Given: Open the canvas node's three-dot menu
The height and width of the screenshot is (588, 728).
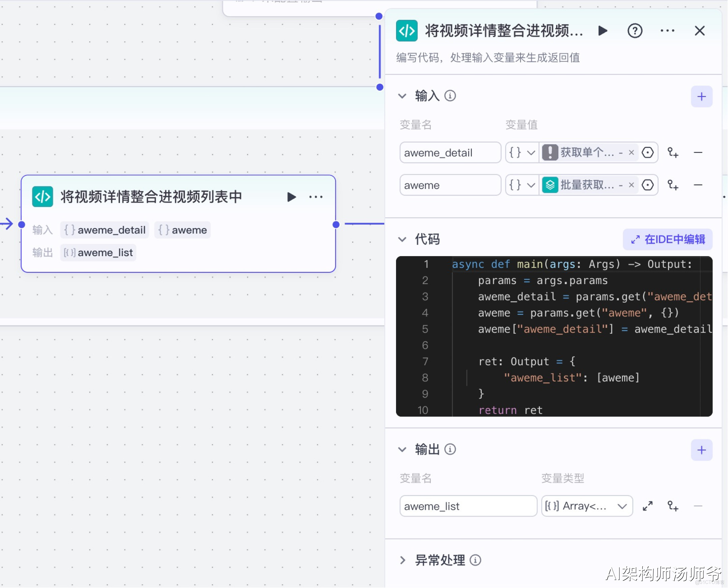Looking at the screenshot, I should 316,197.
